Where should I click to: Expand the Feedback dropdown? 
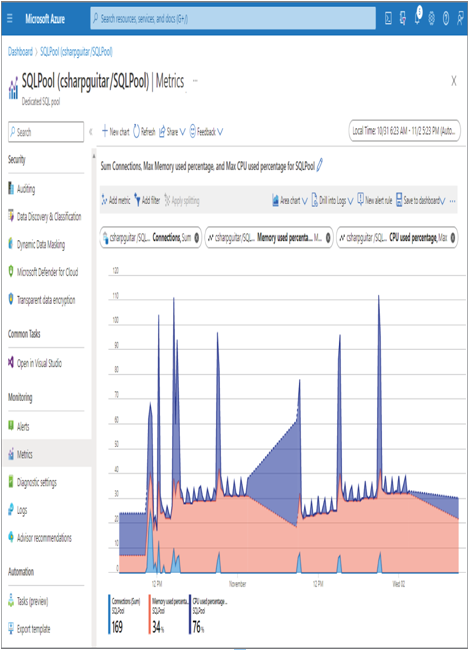(206, 132)
